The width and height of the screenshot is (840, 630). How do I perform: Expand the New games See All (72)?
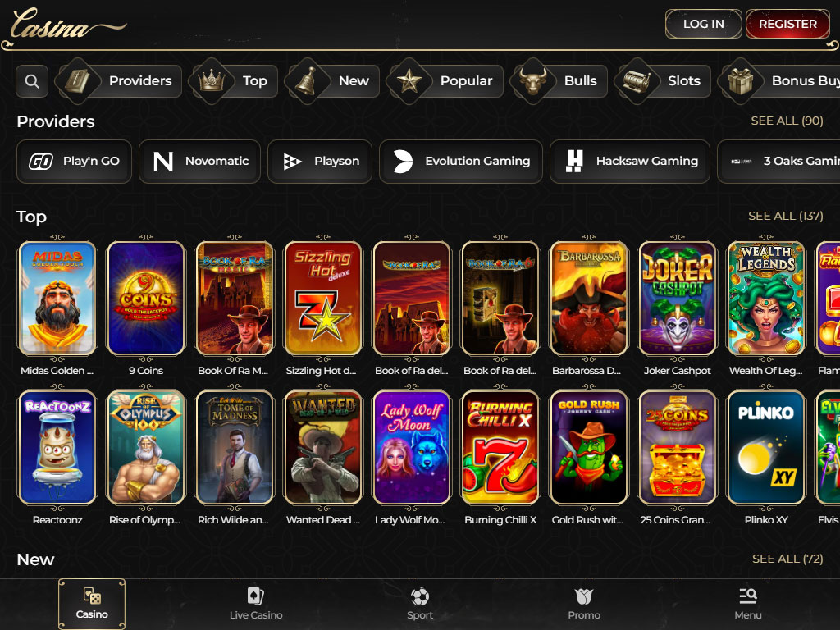[x=787, y=559]
